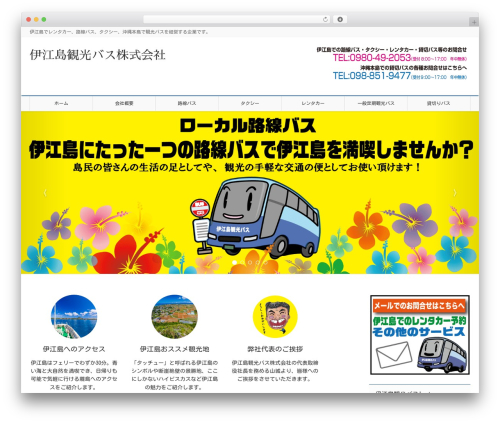
Task: Click the pink TEL:0980-49-2053 phone number
Action: click(372, 58)
